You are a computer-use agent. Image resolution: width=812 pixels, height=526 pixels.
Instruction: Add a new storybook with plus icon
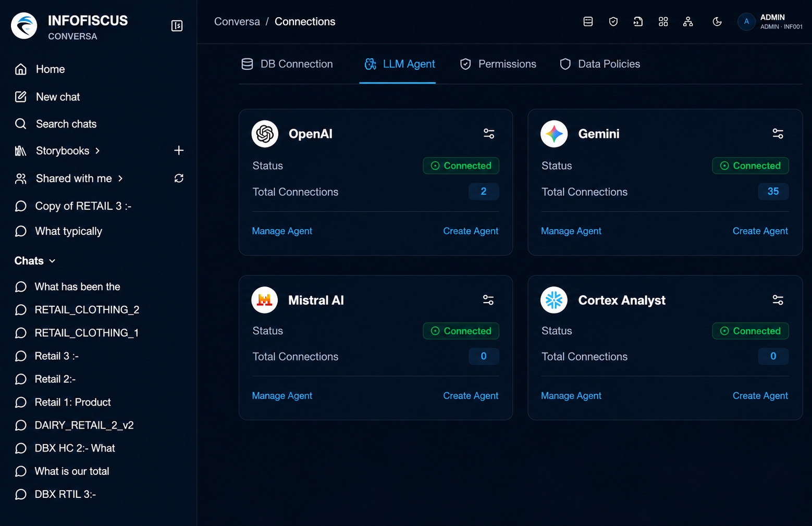tap(179, 151)
